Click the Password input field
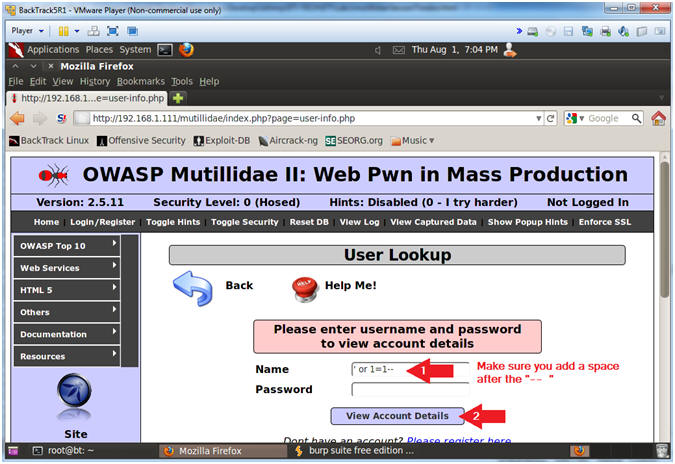The width and height of the screenshot is (675, 464). click(x=410, y=390)
